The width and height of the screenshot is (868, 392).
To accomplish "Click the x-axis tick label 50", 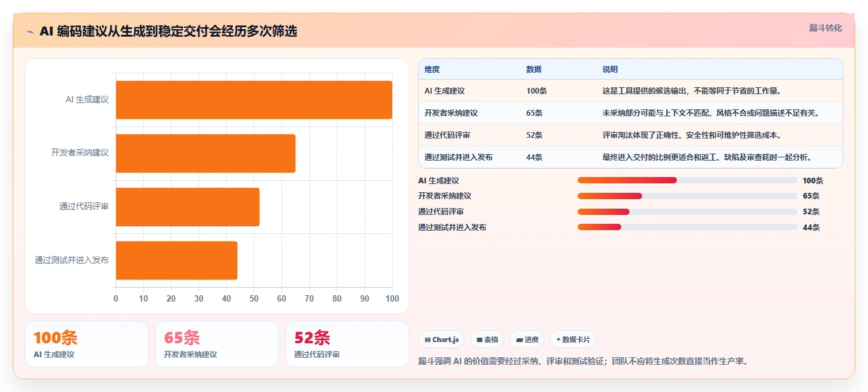I will (254, 298).
